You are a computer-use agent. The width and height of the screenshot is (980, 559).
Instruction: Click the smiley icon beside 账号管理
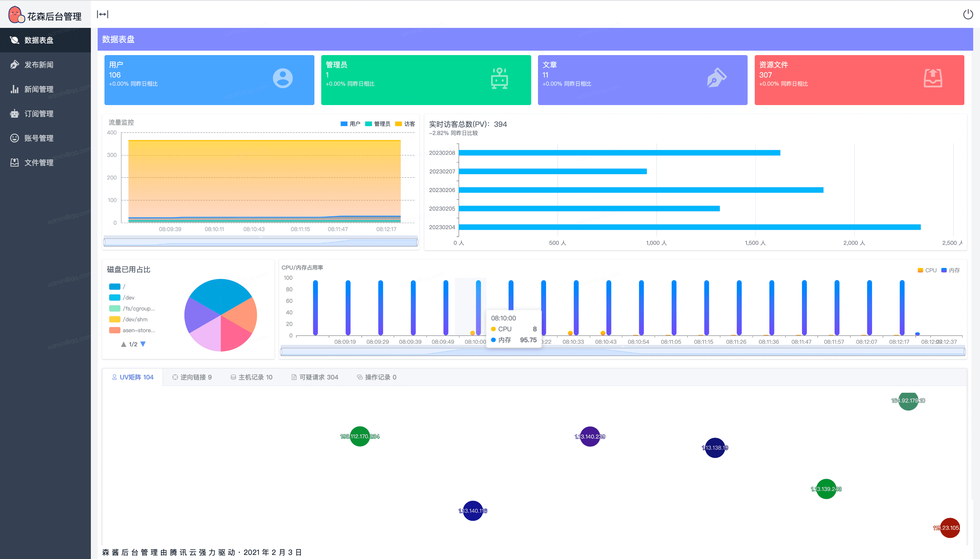point(15,138)
